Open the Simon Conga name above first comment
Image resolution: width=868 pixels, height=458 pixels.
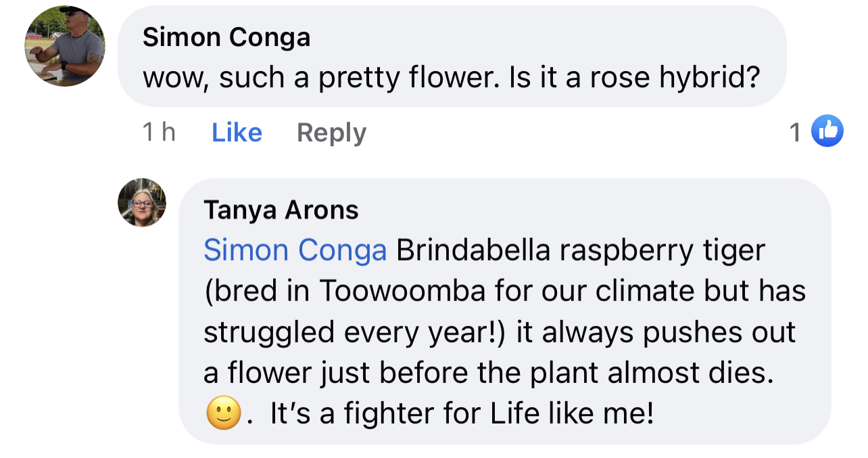click(x=226, y=37)
